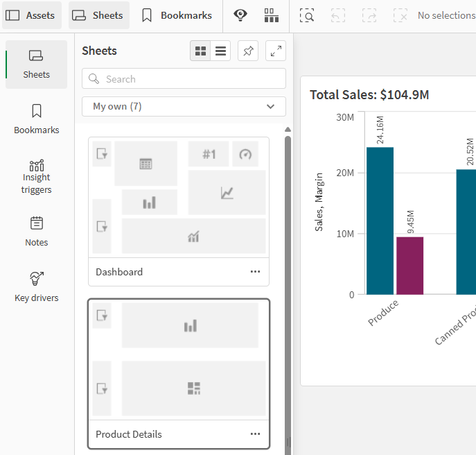Open Dashboard sheet options menu
This screenshot has width=476, height=455.
(255, 272)
